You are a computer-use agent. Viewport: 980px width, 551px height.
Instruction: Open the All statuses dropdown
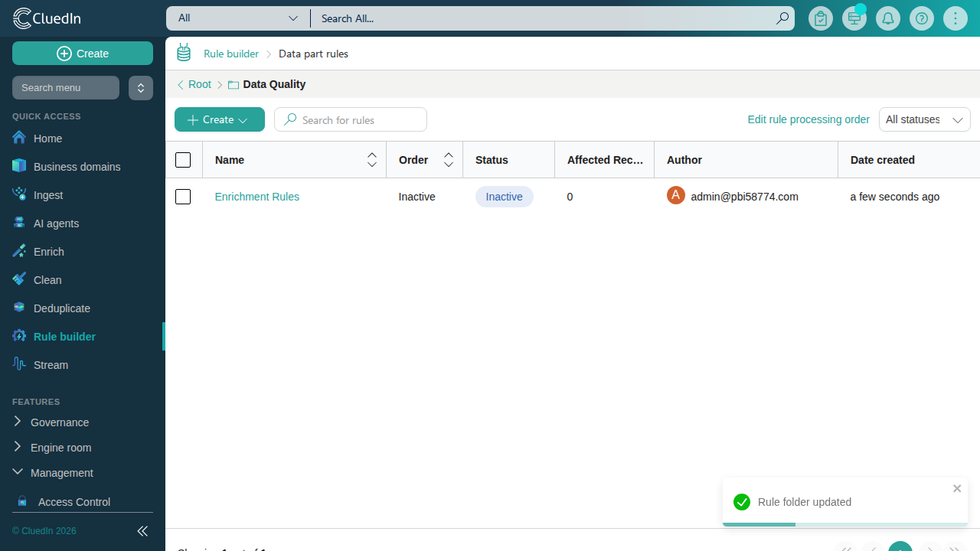click(925, 119)
